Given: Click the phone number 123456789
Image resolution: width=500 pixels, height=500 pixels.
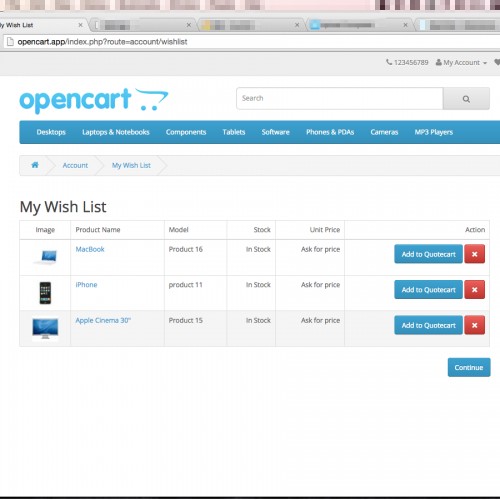Looking at the screenshot, I should (x=407, y=62).
